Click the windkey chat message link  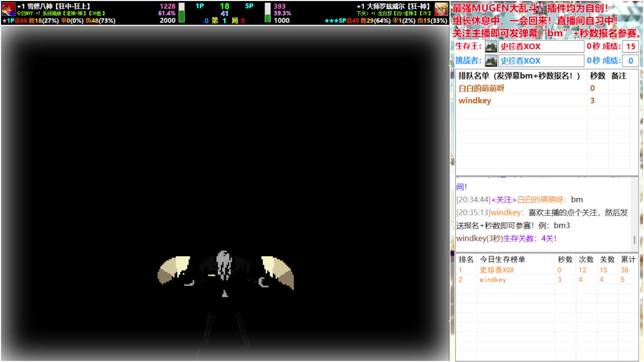tap(505, 213)
